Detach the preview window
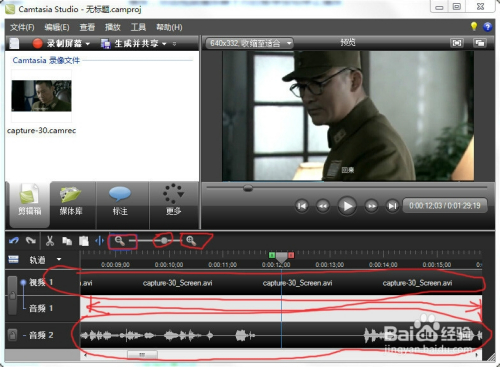The image size is (500, 367). 480,43
